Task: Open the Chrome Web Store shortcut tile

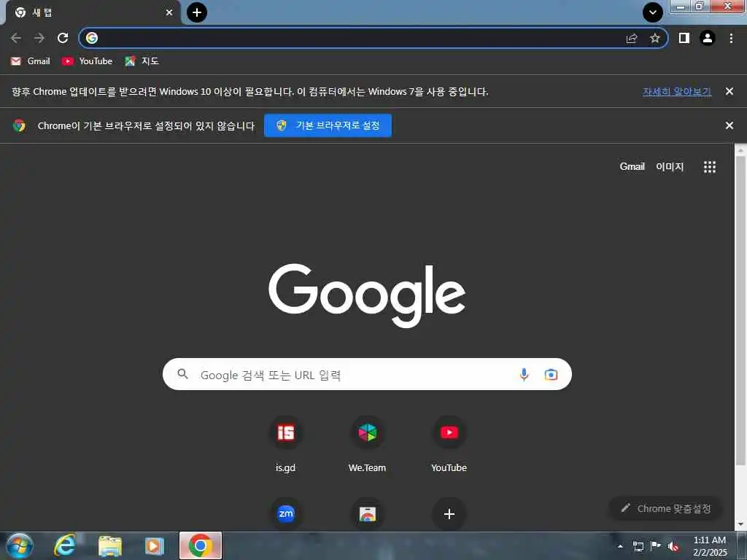Action: pyautogui.click(x=368, y=513)
